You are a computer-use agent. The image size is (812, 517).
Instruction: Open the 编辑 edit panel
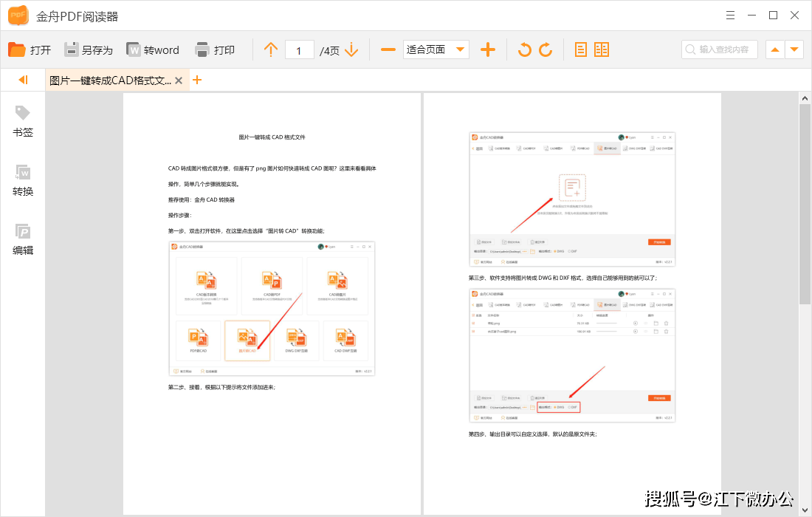[x=23, y=240]
